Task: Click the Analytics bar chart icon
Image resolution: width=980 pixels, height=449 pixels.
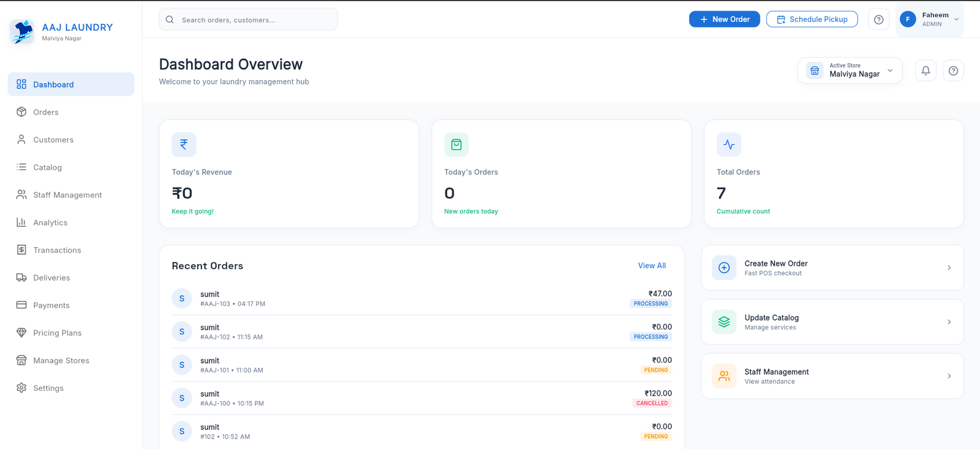Action: click(21, 222)
